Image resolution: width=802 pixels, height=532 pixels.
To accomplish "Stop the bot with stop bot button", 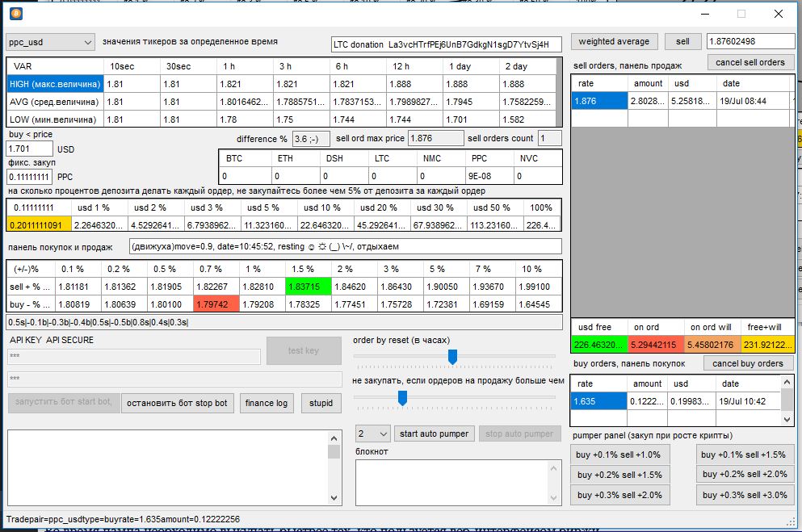I will point(177,403).
